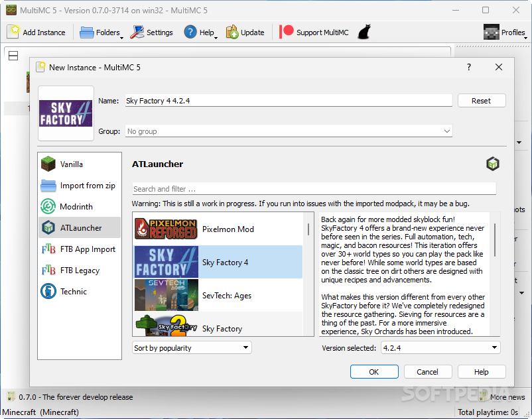
Task: Open the Version selected 4.2.4 dropdown
Action: pyautogui.click(x=440, y=347)
